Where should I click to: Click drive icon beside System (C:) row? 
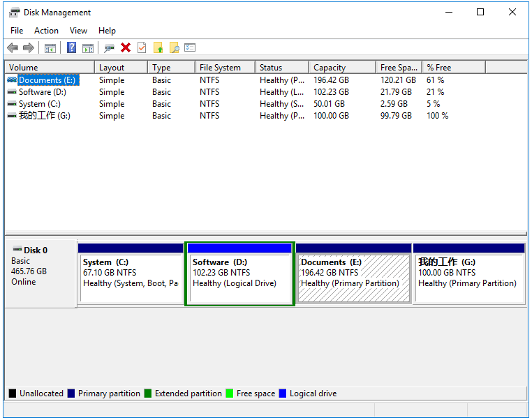click(x=12, y=104)
